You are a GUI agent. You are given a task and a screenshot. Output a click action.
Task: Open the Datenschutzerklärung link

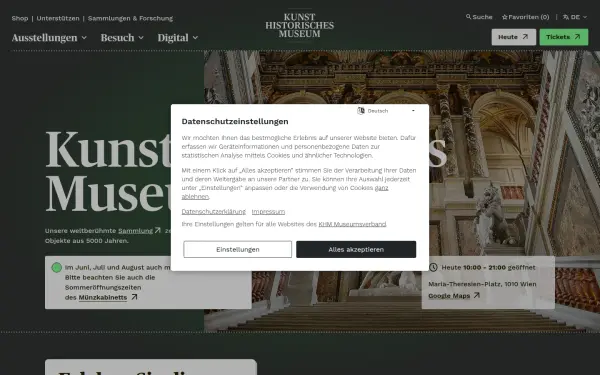pos(214,212)
